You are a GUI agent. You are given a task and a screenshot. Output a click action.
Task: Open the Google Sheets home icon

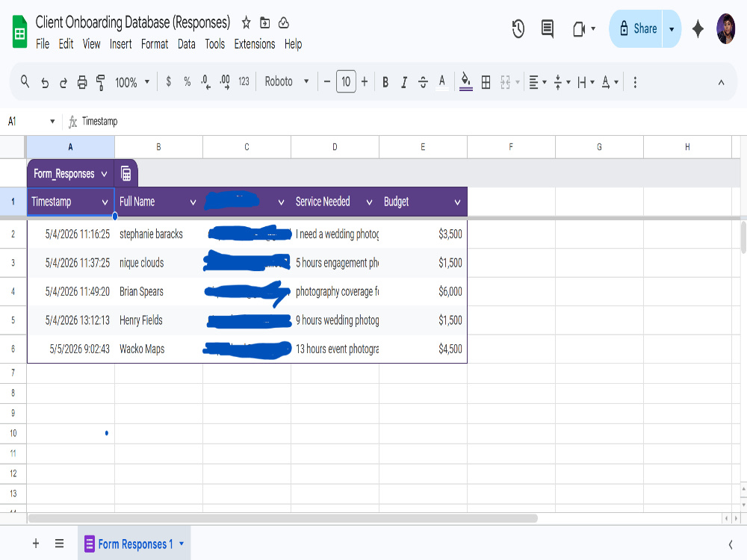click(x=19, y=31)
